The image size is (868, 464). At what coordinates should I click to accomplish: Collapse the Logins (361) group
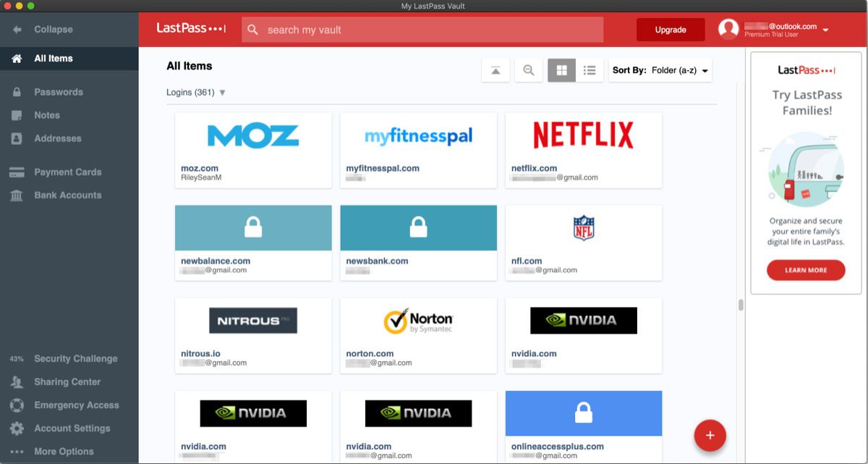coord(222,93)
